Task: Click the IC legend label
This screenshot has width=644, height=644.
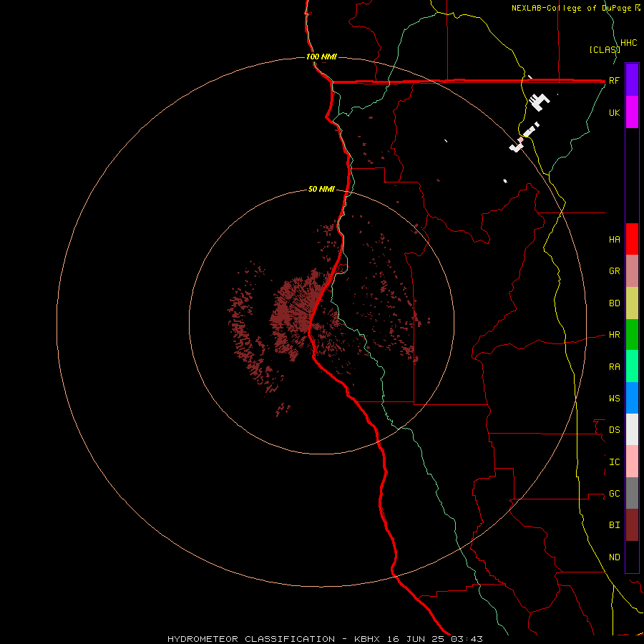Action: coord(614,462)
